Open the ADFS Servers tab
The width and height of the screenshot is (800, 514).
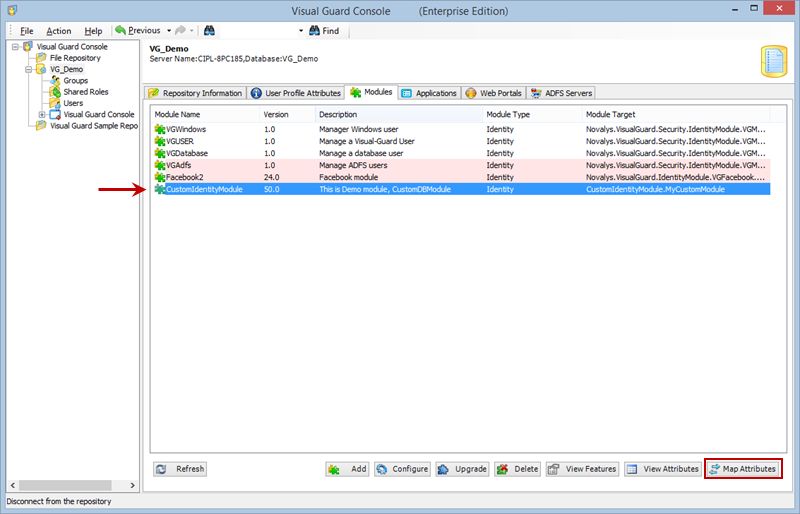(x=561, y=93)
